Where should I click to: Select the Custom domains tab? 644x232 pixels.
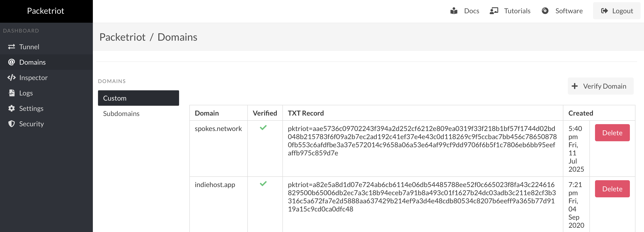click(138, 98)
